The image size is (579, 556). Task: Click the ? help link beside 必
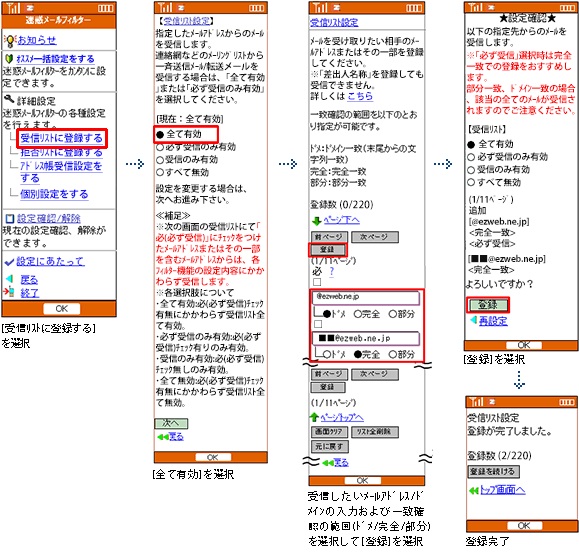pyautogui.click(x=332, y=271)
